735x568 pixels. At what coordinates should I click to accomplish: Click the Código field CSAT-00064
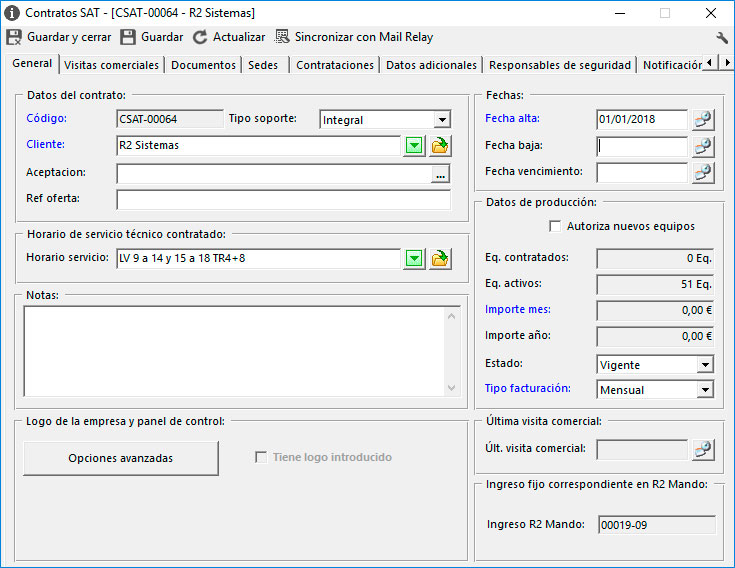point(170,119)
